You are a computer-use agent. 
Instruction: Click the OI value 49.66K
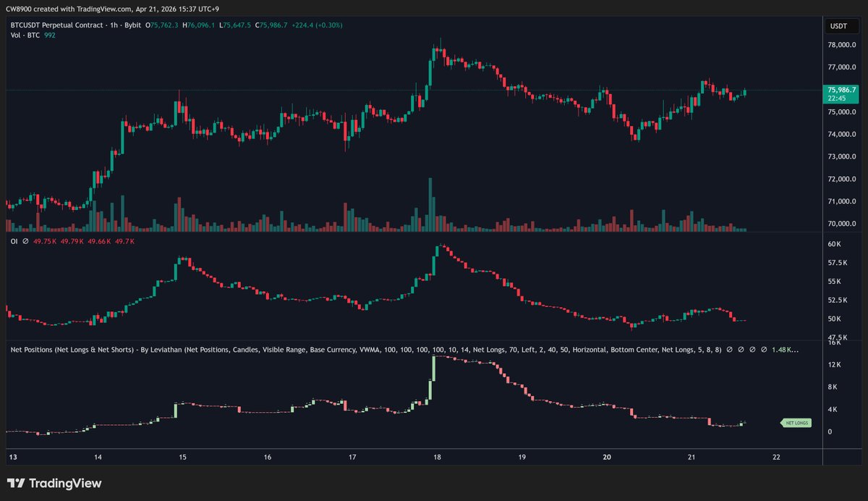click(x=100, y=241)
